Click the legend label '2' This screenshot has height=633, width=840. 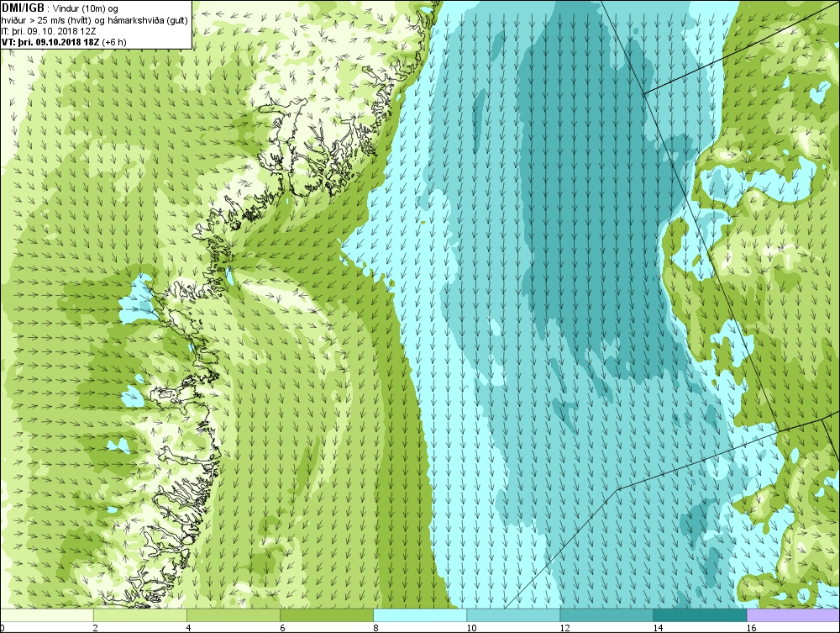(x=96, y=628)
